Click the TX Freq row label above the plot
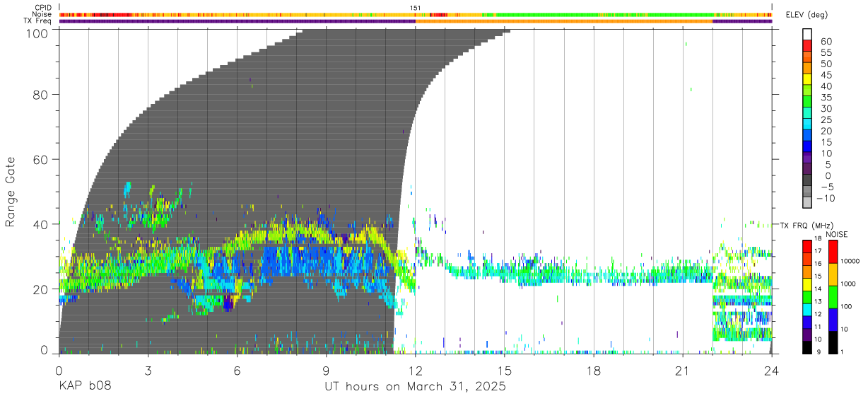 pos(37,21)
